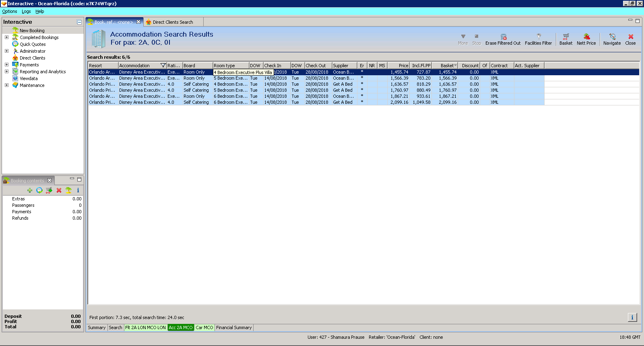Click the Direct Clients person icon
Viewport: 644px width, 346px height.
15,58
